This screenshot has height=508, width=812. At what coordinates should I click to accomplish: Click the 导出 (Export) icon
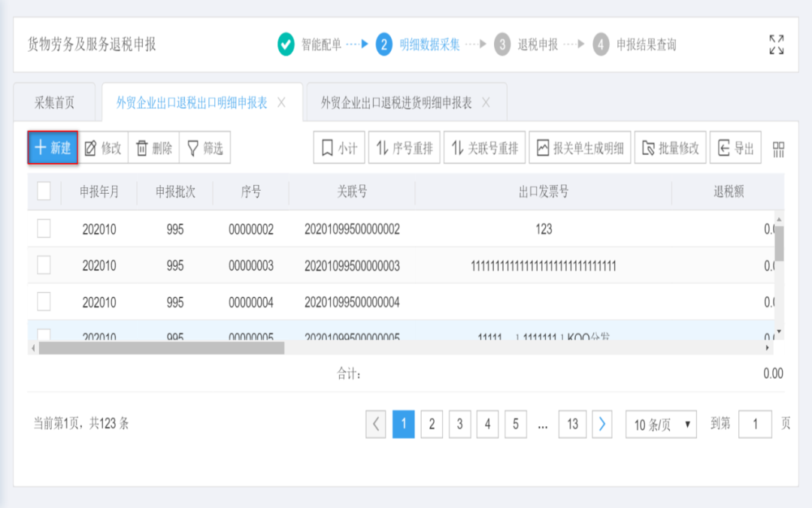[721, 147]
